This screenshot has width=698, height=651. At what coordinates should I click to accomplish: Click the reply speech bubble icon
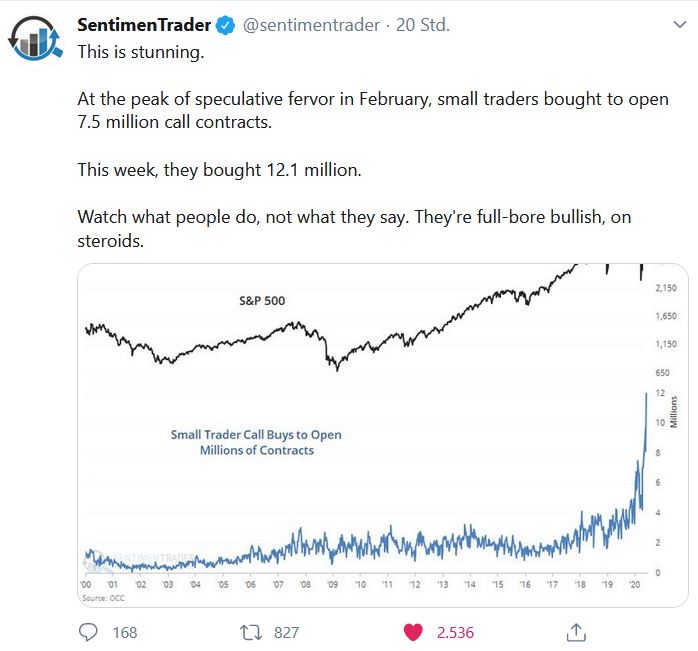(x=88, y=632)
